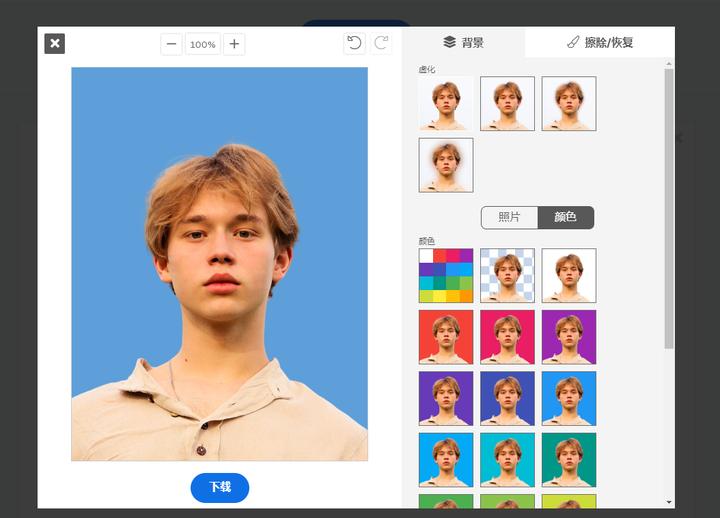Apply the indigo background color
Image resolution: width=720 pixels, height=518 pixels.
click(507, 399)
